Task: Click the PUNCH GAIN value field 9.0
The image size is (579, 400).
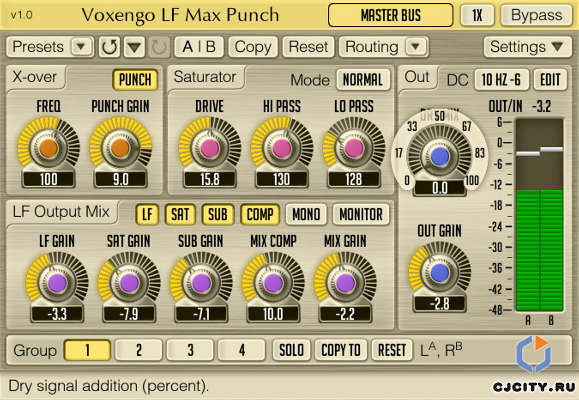Action: pos(120,180)
